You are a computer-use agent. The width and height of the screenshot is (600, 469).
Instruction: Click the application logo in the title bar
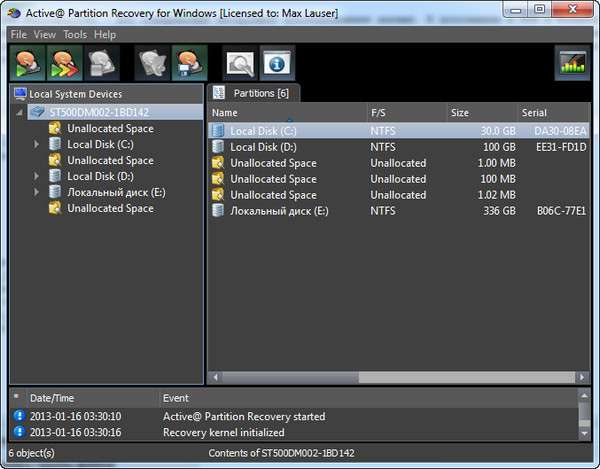(x=14, y=13)
